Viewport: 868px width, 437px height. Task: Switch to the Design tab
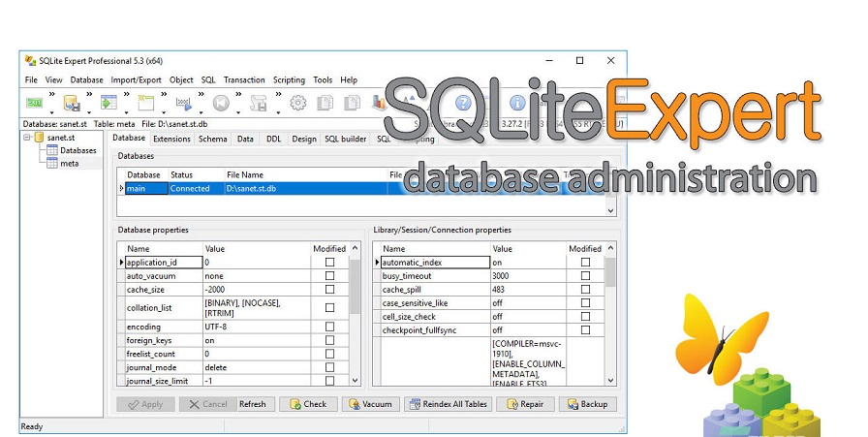304,139
